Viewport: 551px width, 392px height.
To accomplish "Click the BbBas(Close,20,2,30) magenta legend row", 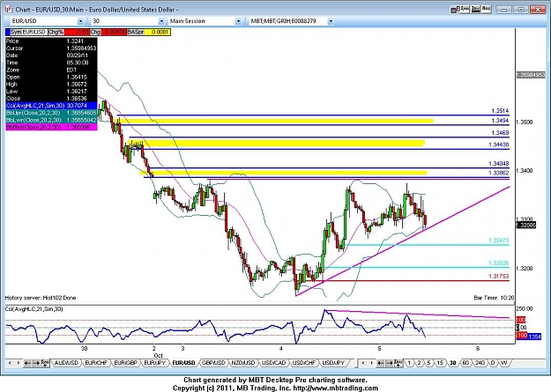I will [51, 127].
